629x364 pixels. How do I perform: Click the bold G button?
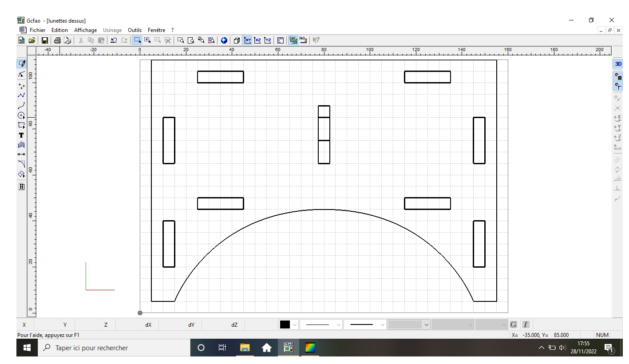tap(514, 325)
